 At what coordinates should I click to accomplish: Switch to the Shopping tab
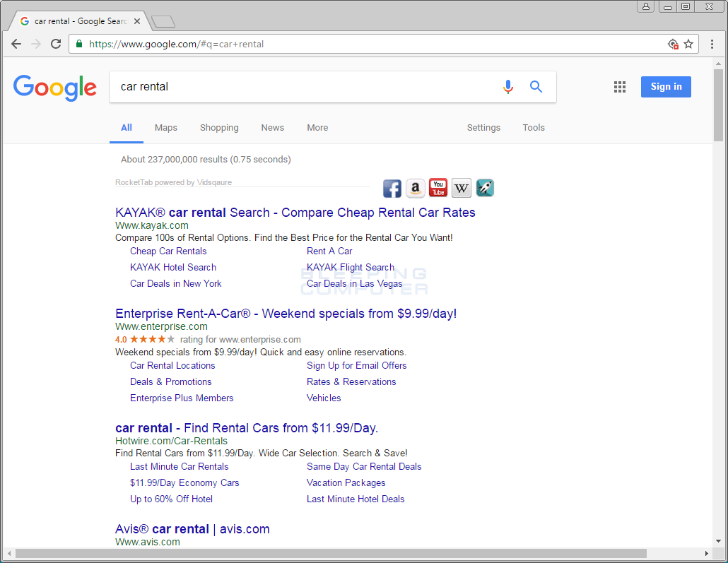[x=219, y=128]
